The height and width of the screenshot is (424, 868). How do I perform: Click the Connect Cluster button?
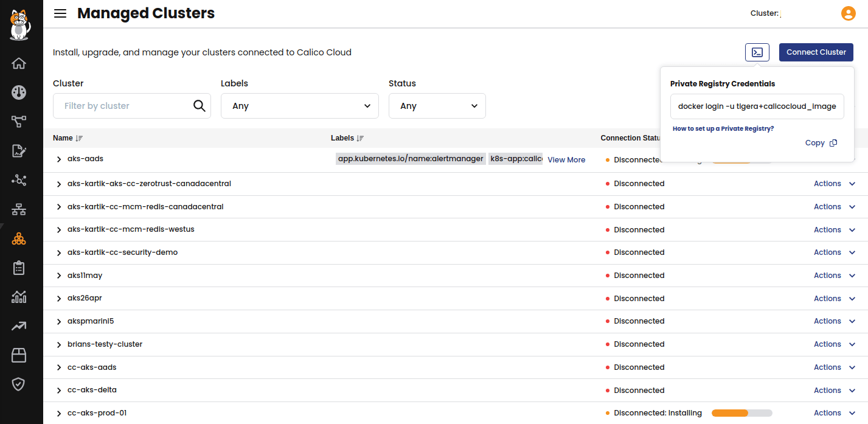[x=816, y=52]
